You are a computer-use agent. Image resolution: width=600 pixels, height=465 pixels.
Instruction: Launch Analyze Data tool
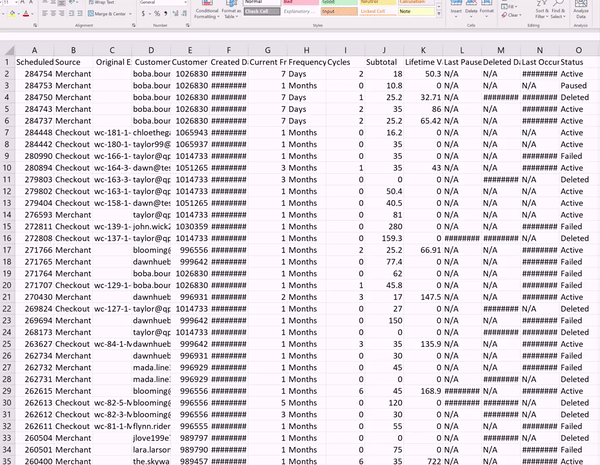pyautogui.click(x=581, y=10)
